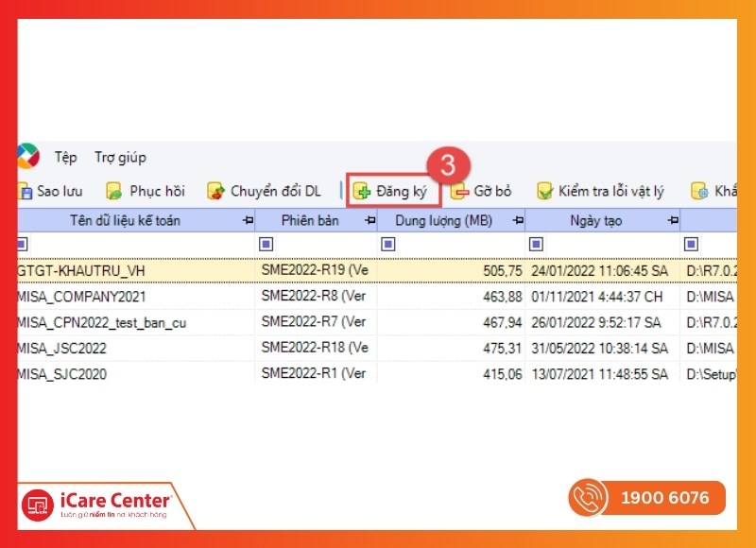
Task: Open filter operator for Tên dữ liệu column
Action: (x=22, y=245)
